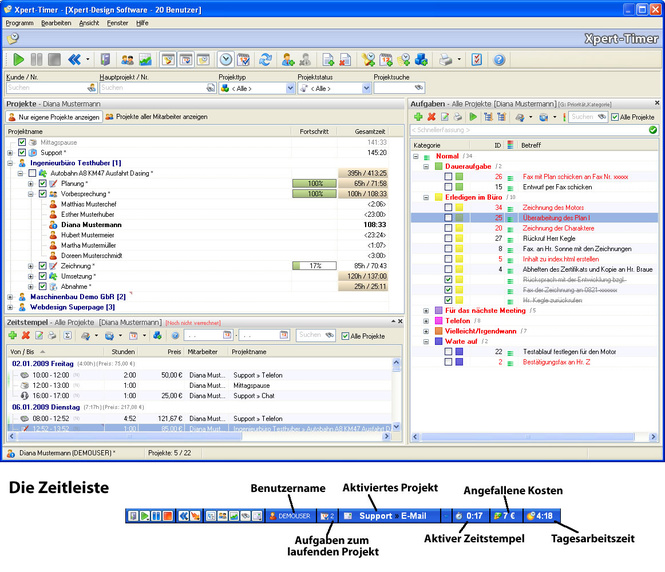Image resolution: width=665 pixels, height=572 pixels.
Task: Sort by the Von / Bis column header
Action: pos(55,352)
